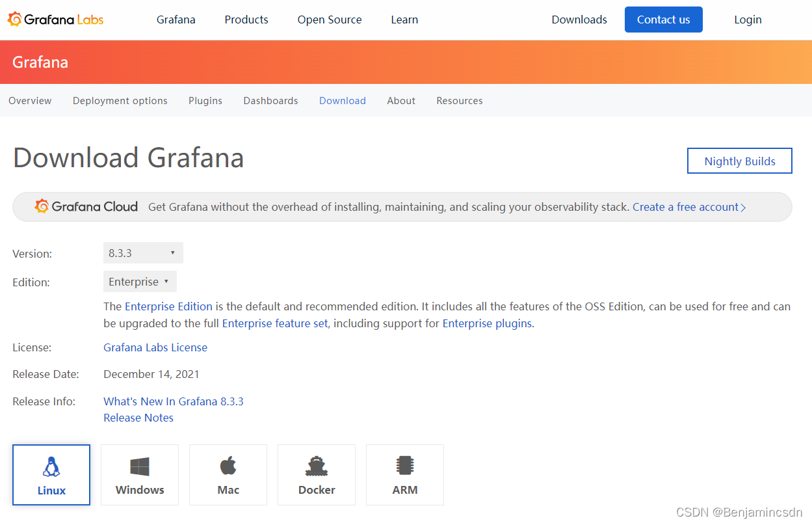This screenshot has height=525, width=812.
Task: Select the Linux penguin platform tile
Action: 51,475
